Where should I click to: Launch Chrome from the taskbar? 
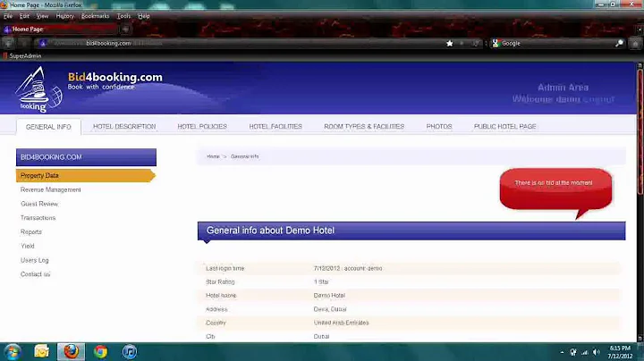pyautogui.click(x=100, y=352)
